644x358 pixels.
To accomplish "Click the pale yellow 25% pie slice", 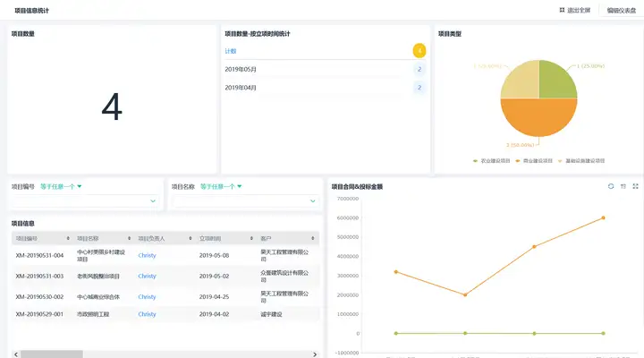I will [x=523, y=82].
